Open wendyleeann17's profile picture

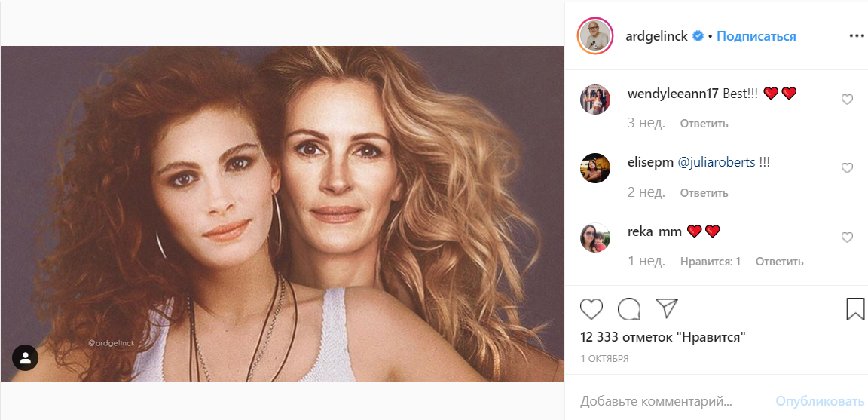pos(595,99)
